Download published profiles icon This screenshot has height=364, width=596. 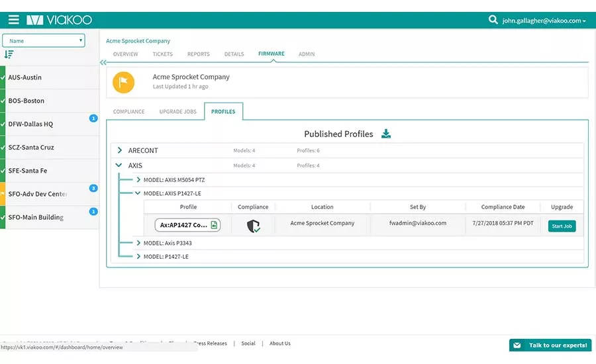point(386,134)
